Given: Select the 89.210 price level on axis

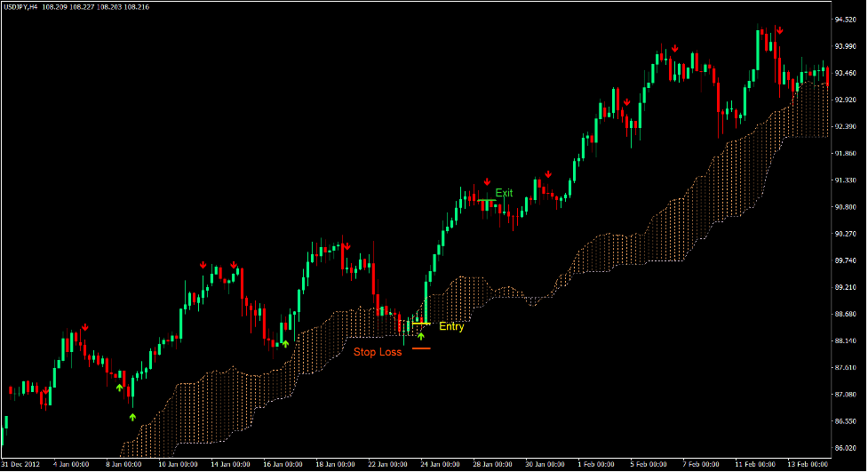Looking at the screenshot, I should pyautogui.click(x=848, y=288).
